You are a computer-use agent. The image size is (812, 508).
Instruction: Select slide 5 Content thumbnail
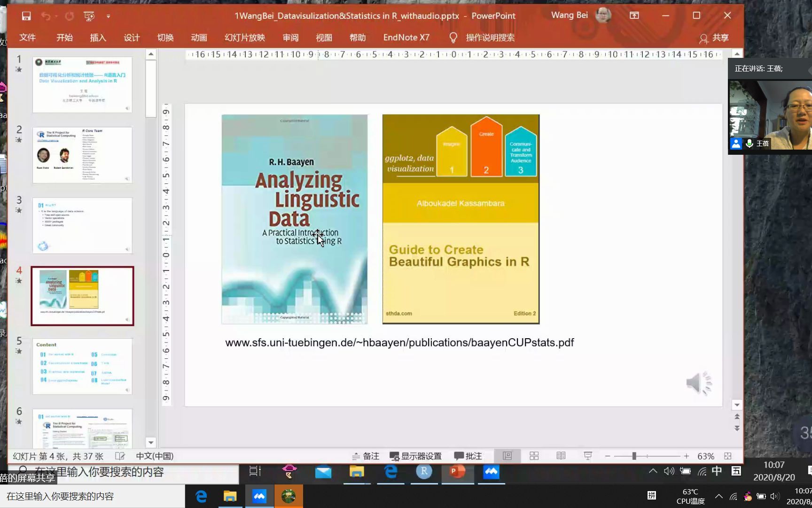coord(82,366)
